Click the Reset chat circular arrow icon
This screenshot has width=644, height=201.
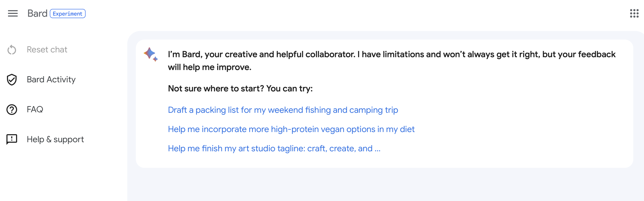12,50
